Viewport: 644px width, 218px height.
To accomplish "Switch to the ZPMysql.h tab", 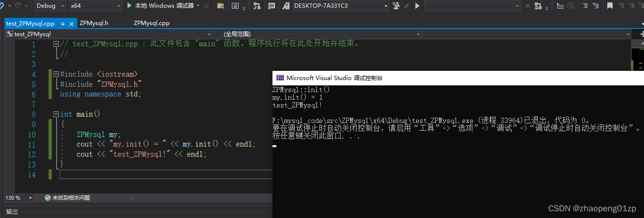I will (x=94, y=23).
